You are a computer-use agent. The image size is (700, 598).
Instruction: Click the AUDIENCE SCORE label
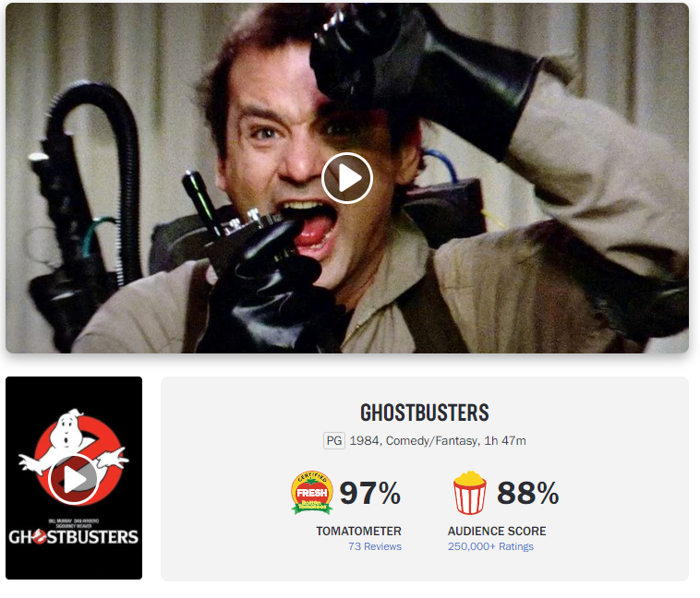click(497, 531)
